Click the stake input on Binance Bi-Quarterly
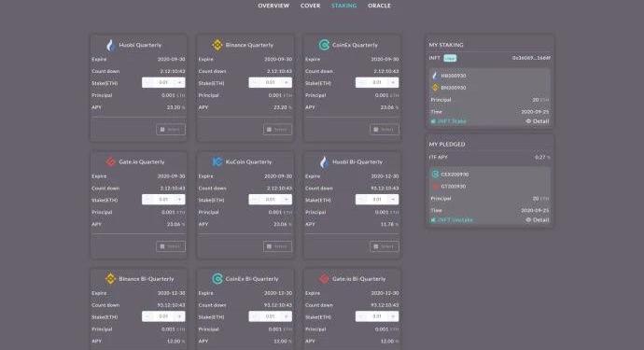 tap(163, 316)
